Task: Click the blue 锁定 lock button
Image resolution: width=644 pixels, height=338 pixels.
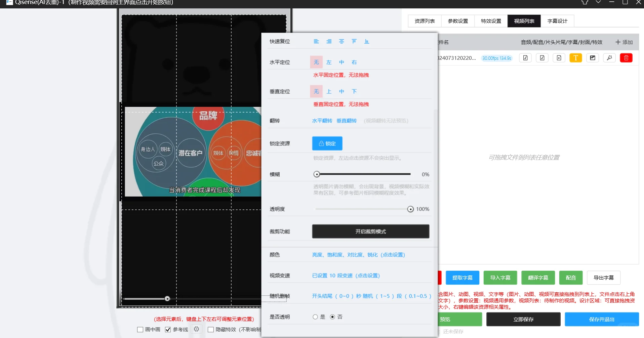Action: 327,143
